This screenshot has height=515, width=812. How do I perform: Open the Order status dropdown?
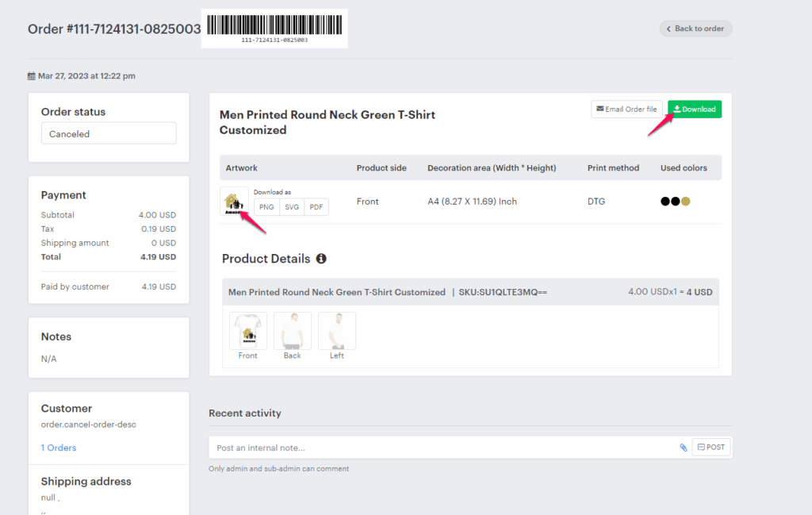point(109,133)
